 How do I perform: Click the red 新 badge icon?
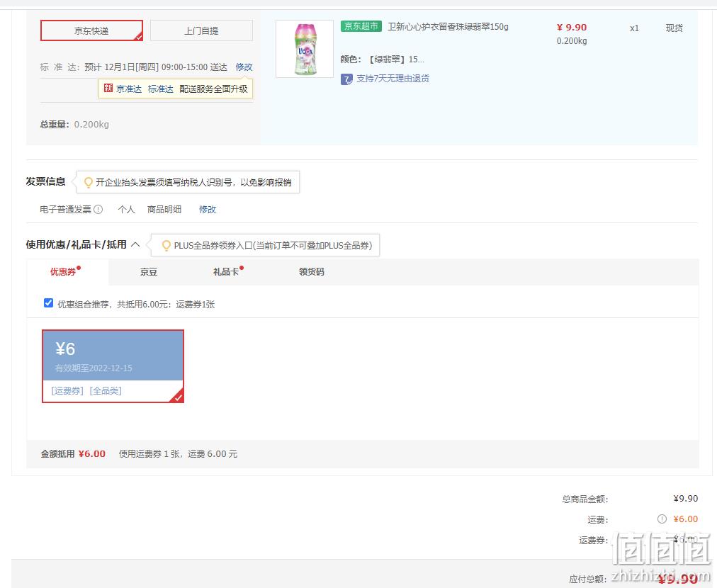point(108,89)
